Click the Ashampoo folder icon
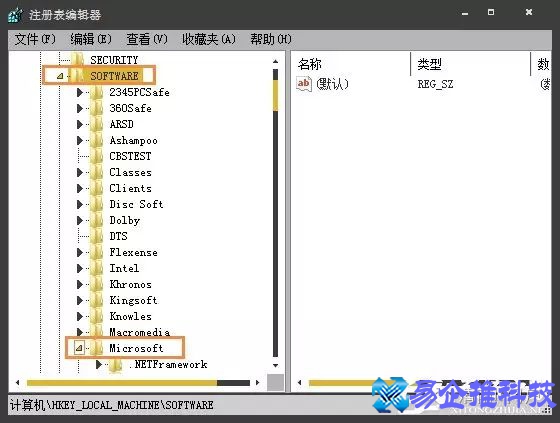The width and height of the screenshot is (560, 423). click(97, 140)
